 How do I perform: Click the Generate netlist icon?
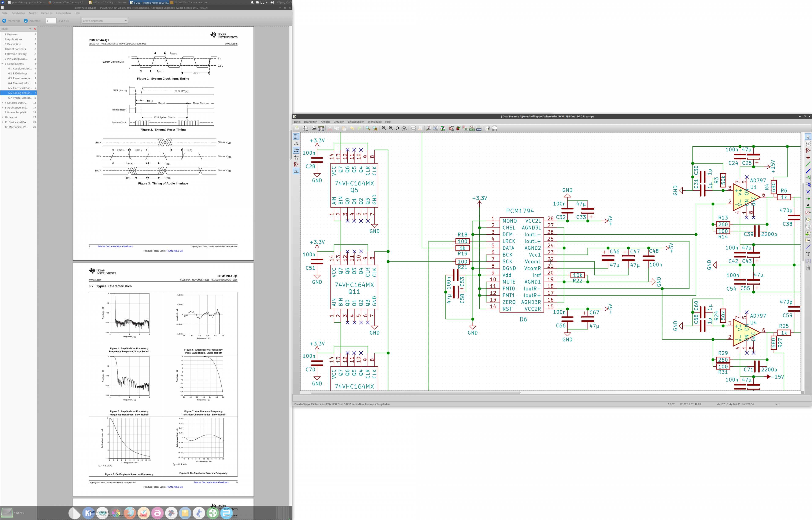coord(472,128)
